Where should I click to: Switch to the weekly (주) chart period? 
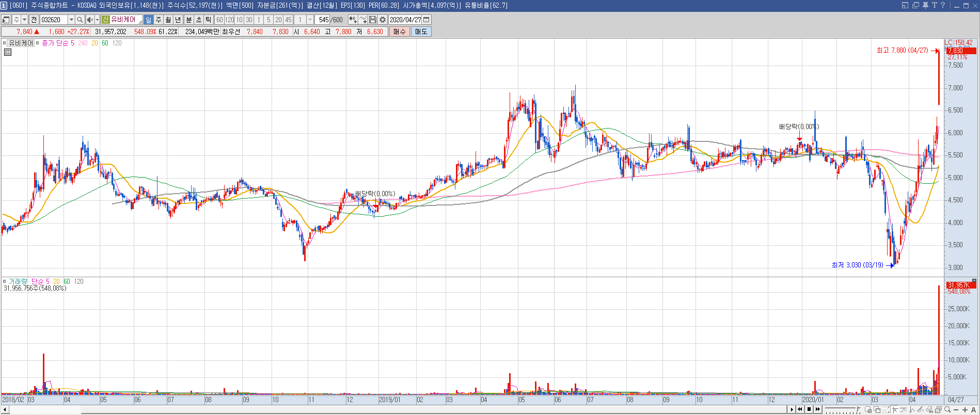tap(159, 20)
